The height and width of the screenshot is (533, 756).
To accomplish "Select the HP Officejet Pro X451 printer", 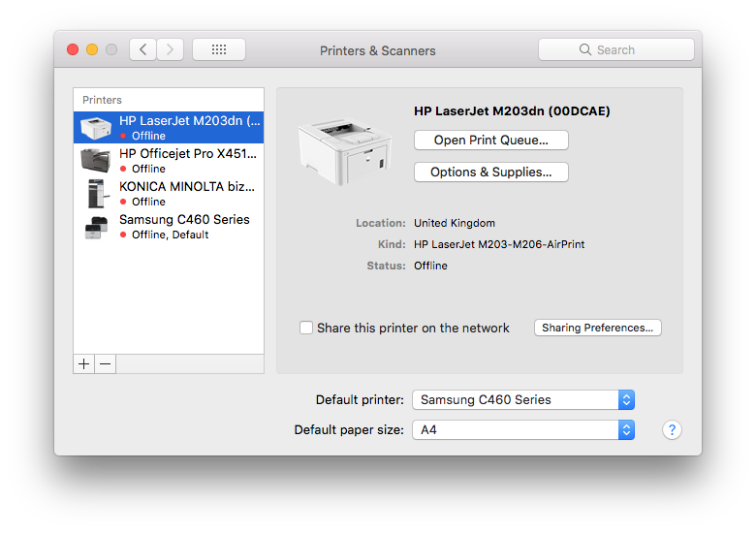I will coord(169,161).
